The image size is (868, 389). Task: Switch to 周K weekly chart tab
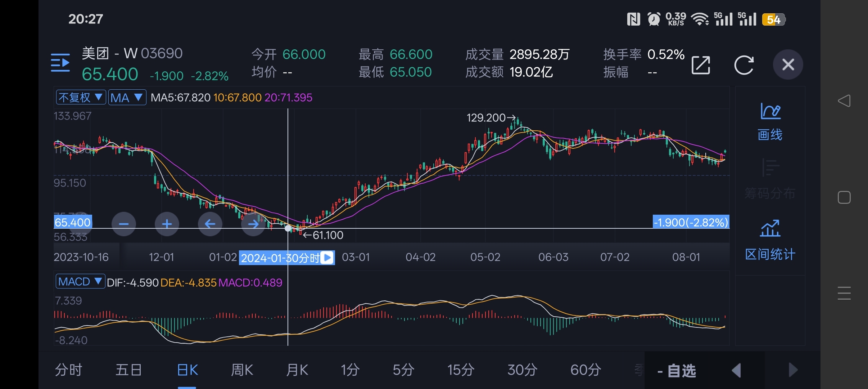coord(242,370)
